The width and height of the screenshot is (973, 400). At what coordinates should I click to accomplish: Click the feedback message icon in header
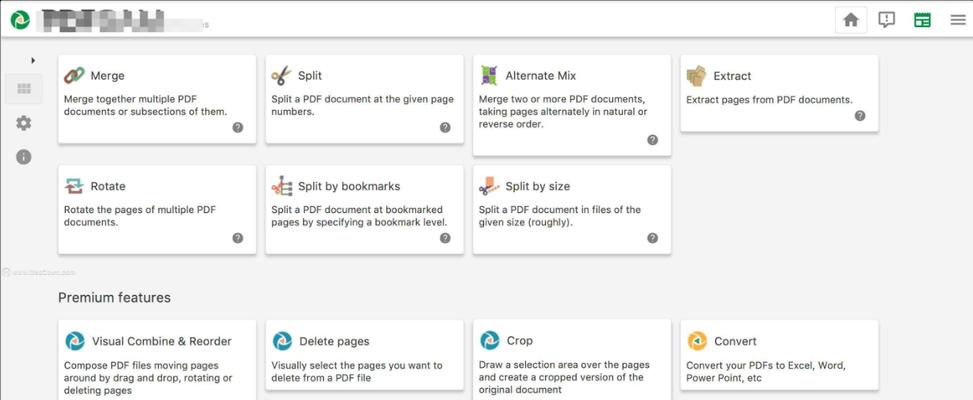(x=887, y=20)
